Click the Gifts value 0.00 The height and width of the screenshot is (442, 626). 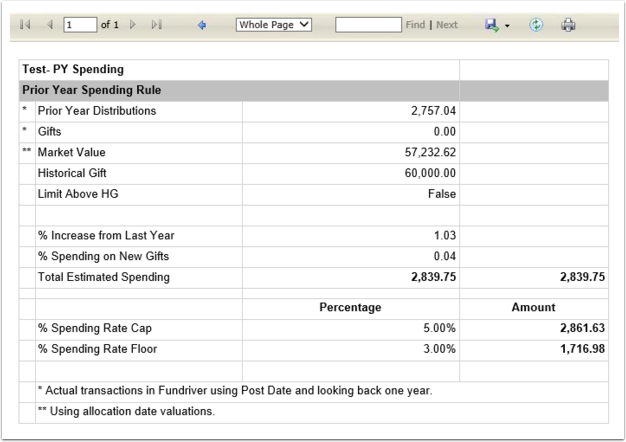point(445,132)
